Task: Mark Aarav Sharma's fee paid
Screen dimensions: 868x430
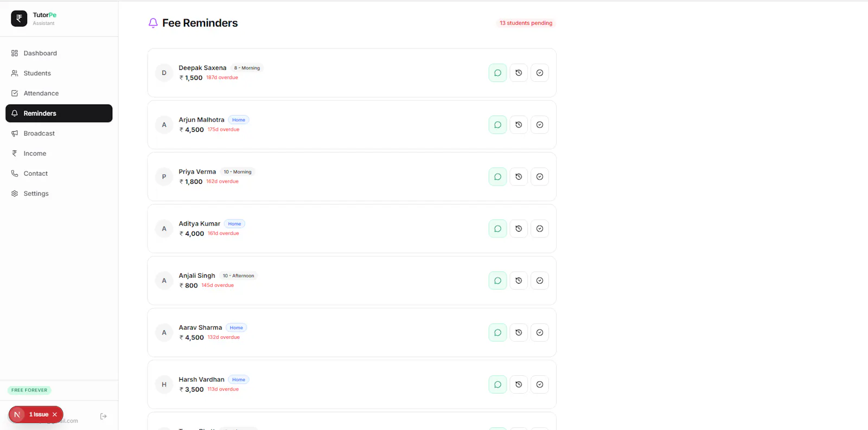Action: click(540, 333)
